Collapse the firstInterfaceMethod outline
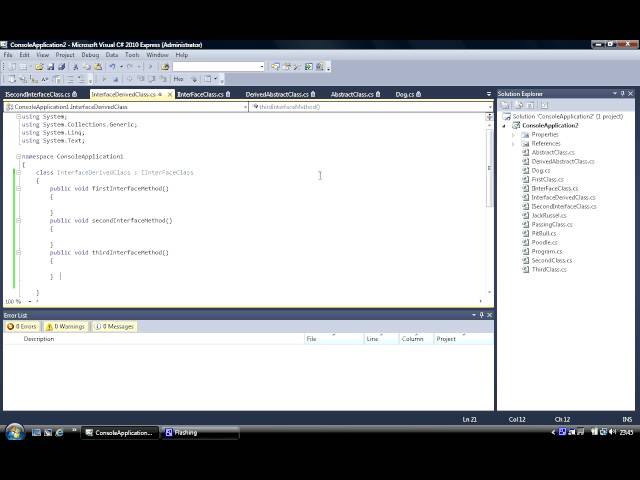The image size is (640, 480). point(18,189)
